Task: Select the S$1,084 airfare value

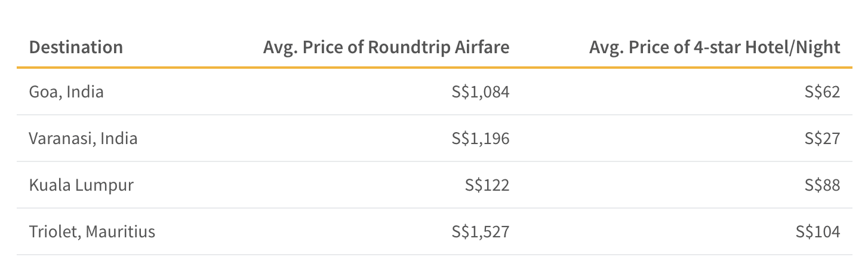Action: [481, 92]
